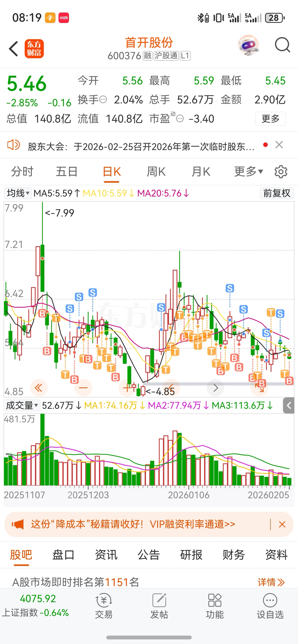This screenshot has width=298, height=644.
Task: Tap the 5.46 current price
Action: (27, 83)
